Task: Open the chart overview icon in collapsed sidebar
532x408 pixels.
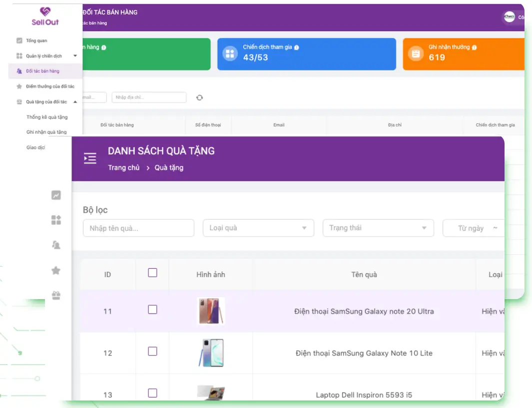Action: tap(56, 195)
